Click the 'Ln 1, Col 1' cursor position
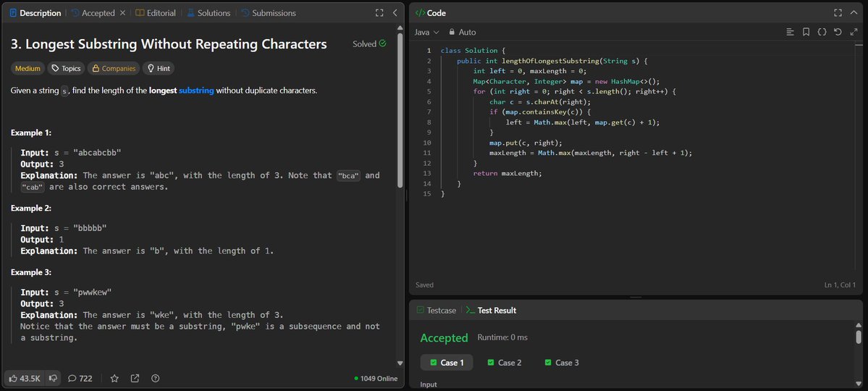The image size is (868, 391). pyautogui.click(x=840, y=285)
